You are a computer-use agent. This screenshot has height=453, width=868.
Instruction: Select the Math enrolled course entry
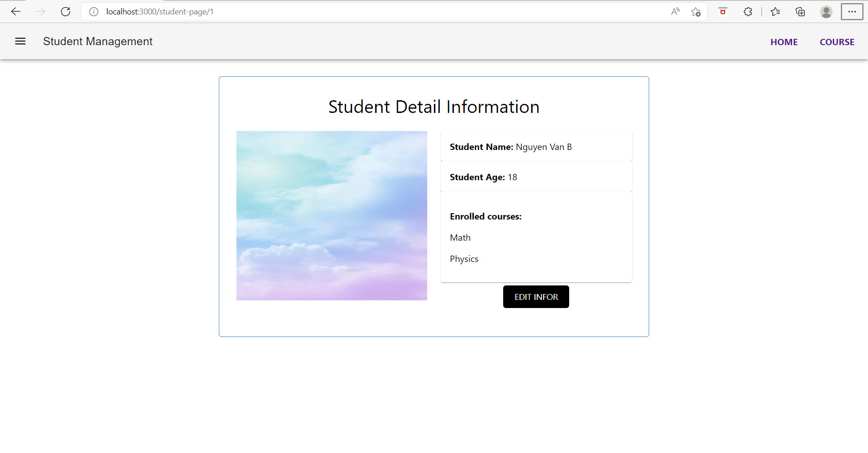(460, 238)
